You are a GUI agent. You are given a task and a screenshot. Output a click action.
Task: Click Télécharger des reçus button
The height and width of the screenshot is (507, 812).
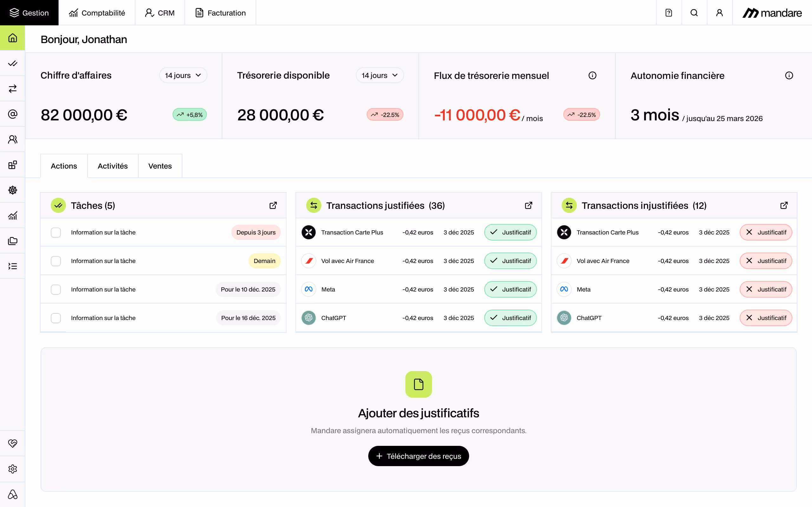(x=418, y=456)
